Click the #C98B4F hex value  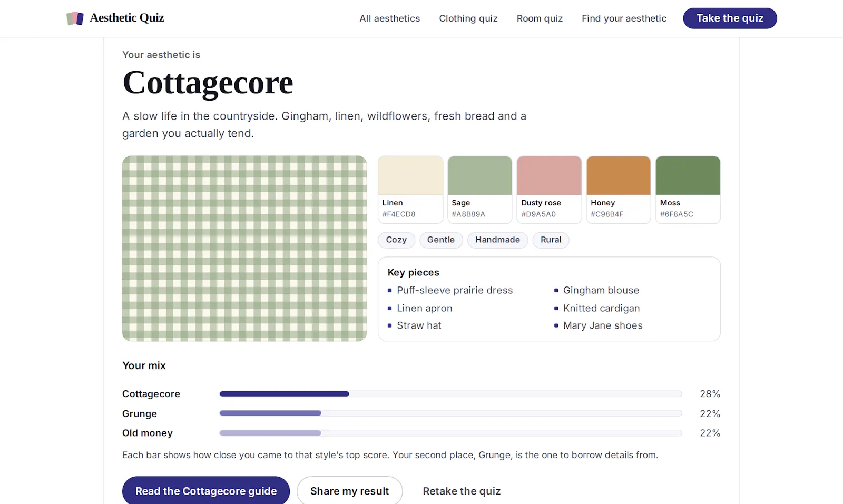click(607, 214)
